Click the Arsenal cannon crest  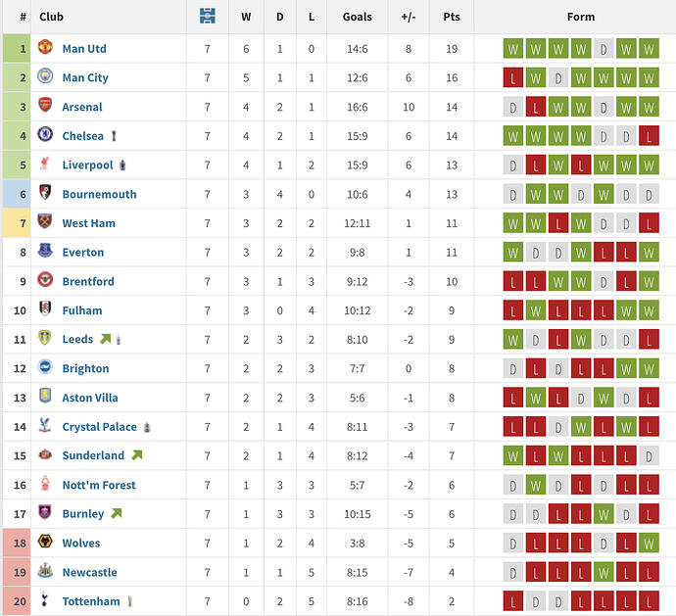click(45, 107)
